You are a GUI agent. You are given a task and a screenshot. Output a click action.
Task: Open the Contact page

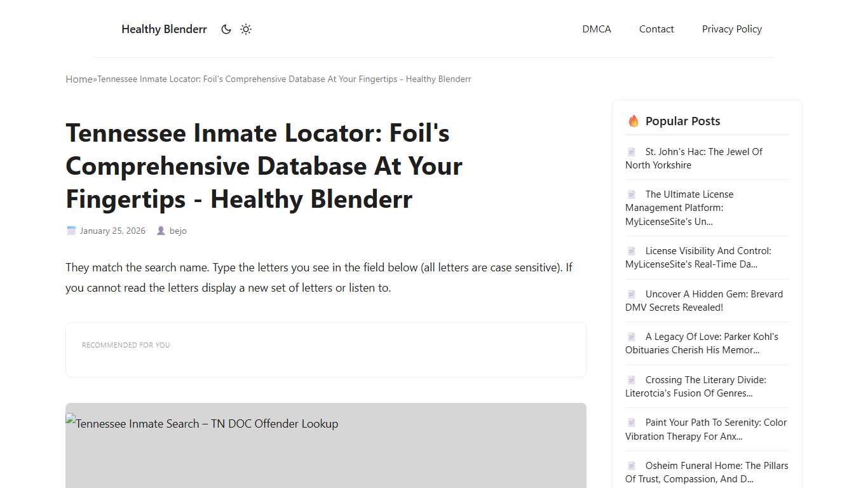coord(656,29)
